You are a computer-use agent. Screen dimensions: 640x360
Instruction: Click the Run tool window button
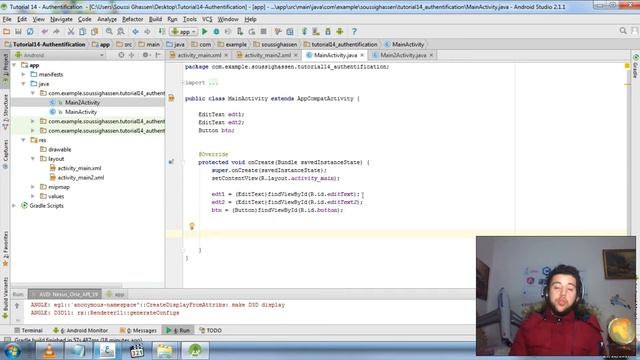(178, 330)
